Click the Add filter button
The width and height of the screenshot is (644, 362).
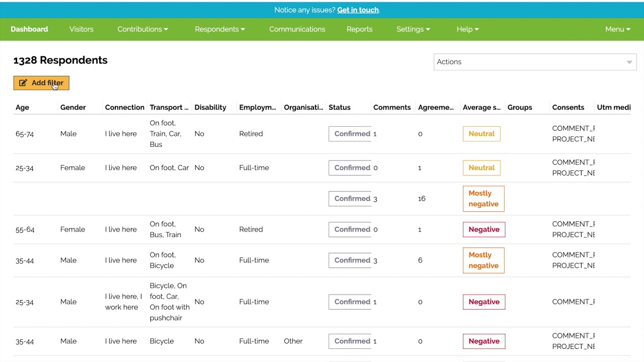coord(41,83)
